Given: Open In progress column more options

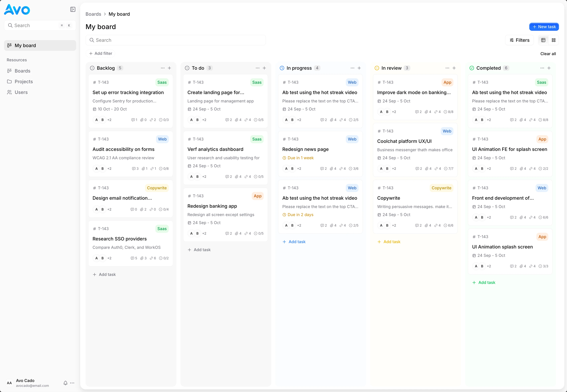Looking at the screenshot, I should pos(352,68).
